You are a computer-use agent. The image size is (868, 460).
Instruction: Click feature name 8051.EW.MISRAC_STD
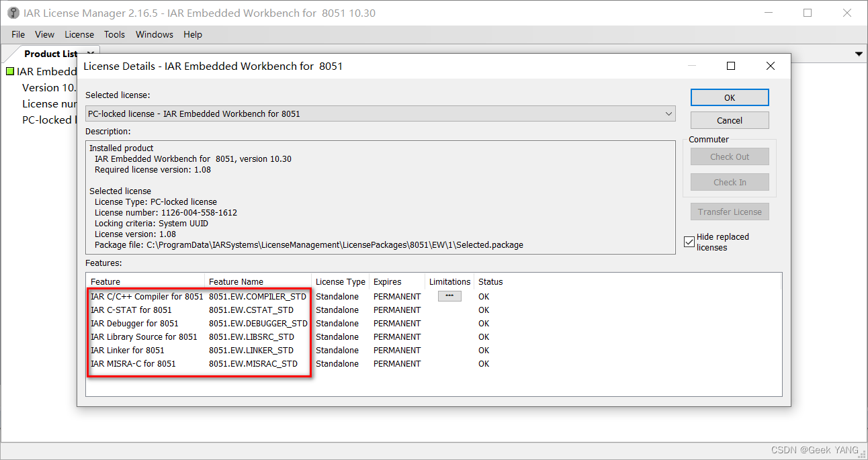253,363
